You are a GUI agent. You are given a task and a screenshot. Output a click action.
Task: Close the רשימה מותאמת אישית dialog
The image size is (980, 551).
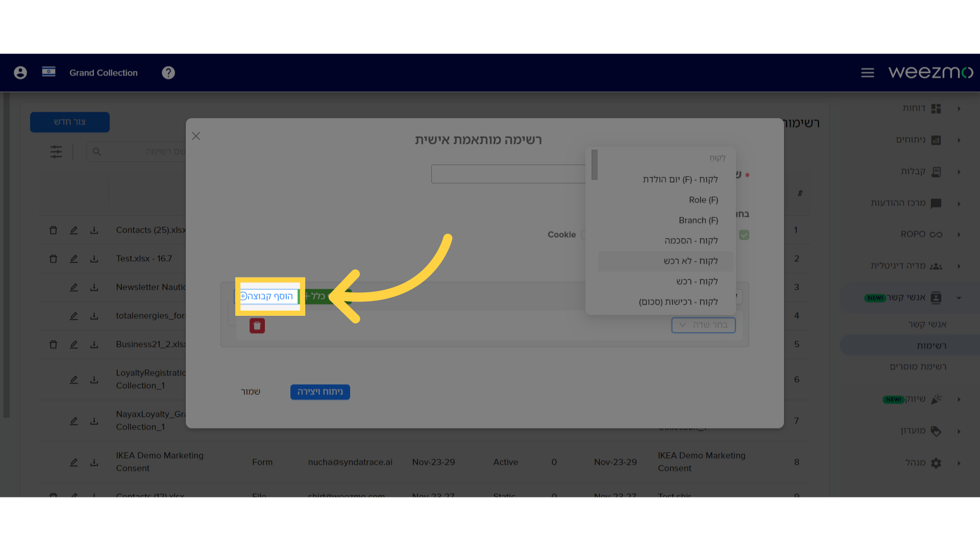click(x=196, y=136)
